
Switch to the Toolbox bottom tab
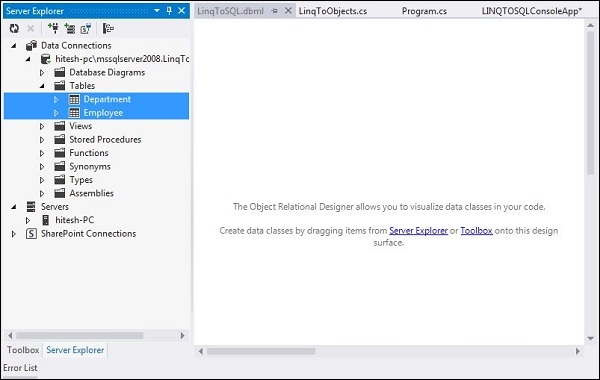tap(23, 350)
